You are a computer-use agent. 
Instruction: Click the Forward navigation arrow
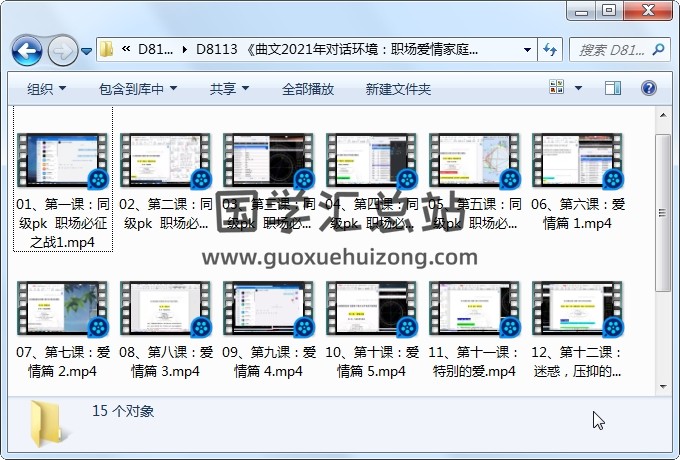pyautogui.click(x=62, y=49)
